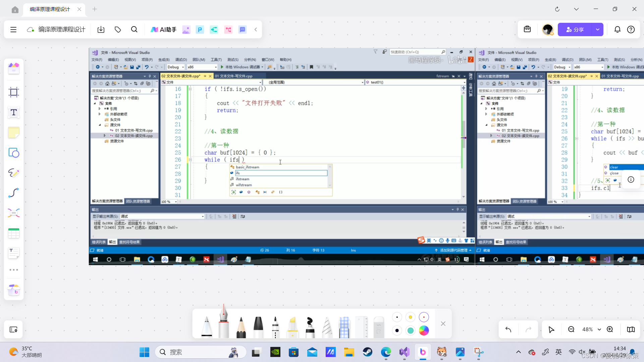Open the hamburger main menu
The image size is (644, 362).
point(13,29)
